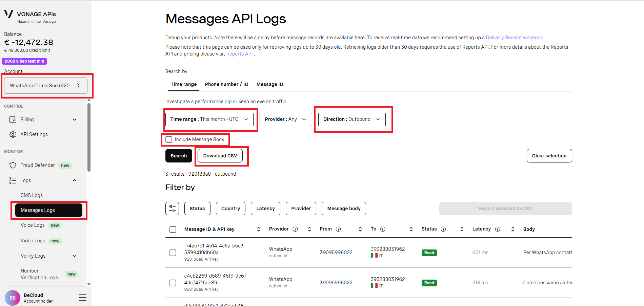644x306 pixels.
Task: Toggle the select-all checkbox in table header
Action: pyautogui.click(x=173, y=230)
